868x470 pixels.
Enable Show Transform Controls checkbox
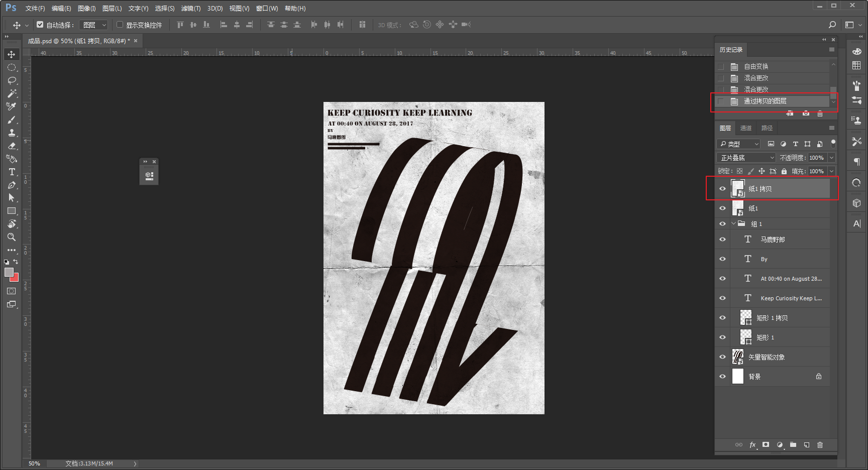pyautogui.click(x=120, y=25)
